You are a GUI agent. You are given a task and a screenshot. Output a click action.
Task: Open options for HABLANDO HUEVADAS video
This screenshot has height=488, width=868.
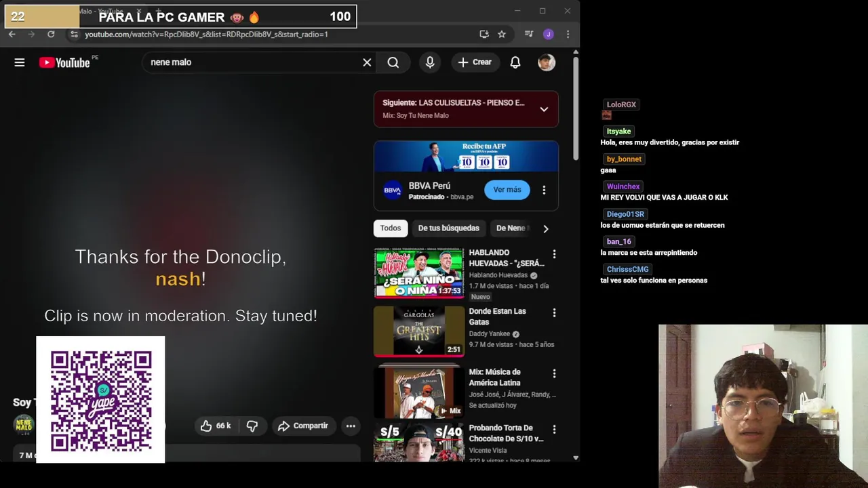(554, 254)
